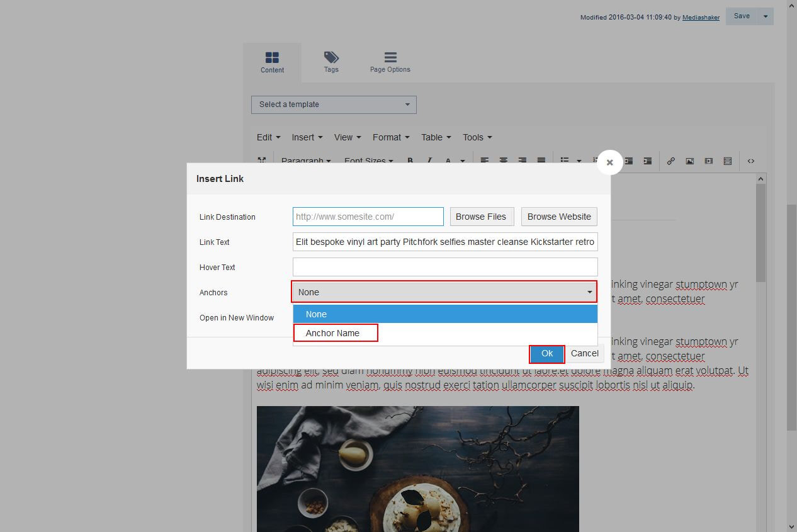Open the Font Sizes dropdown
This screenshot has height=532, width=797.
[369, 161]
